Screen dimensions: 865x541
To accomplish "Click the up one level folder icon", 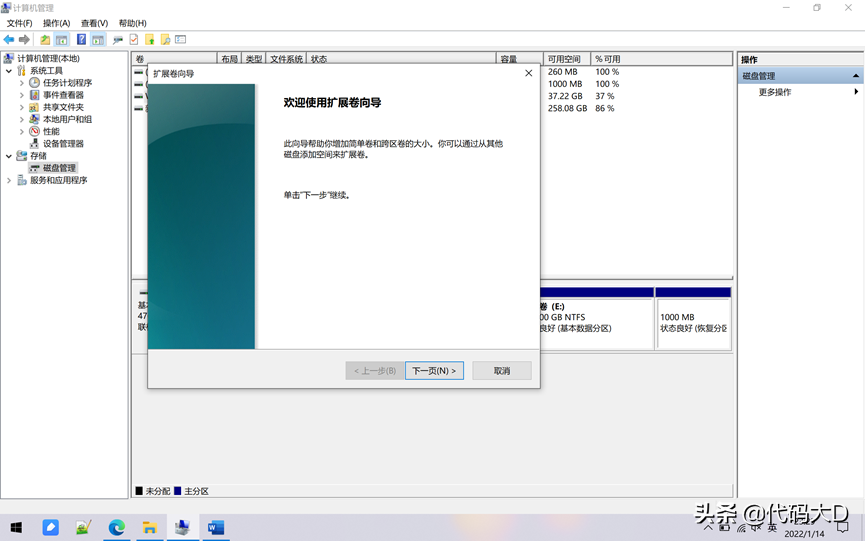I will pos(45,40).
